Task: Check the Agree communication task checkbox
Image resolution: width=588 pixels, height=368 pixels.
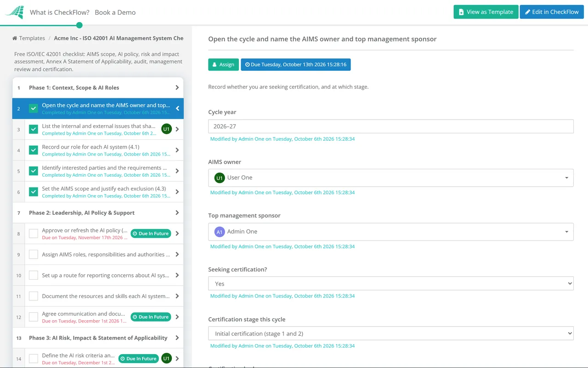Action: click(34, 317)
